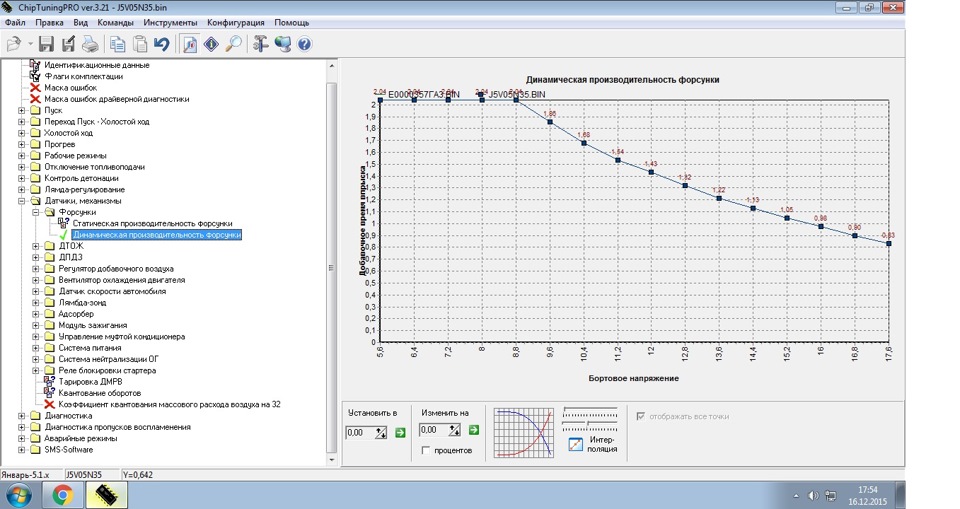Viewport: 960px width, 509px height.
Task: Open the tools settings wrench icon
Action: [260, 44]
